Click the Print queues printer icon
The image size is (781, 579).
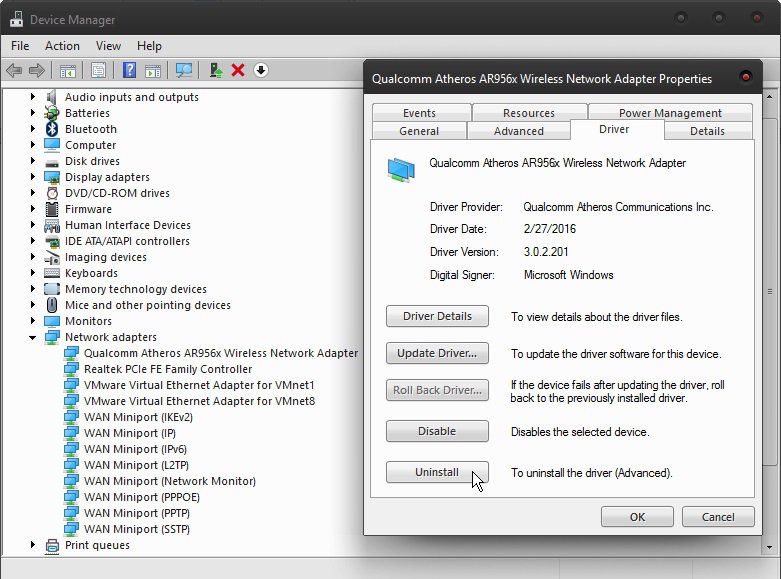pyautogui.click(x=52, y=546)
